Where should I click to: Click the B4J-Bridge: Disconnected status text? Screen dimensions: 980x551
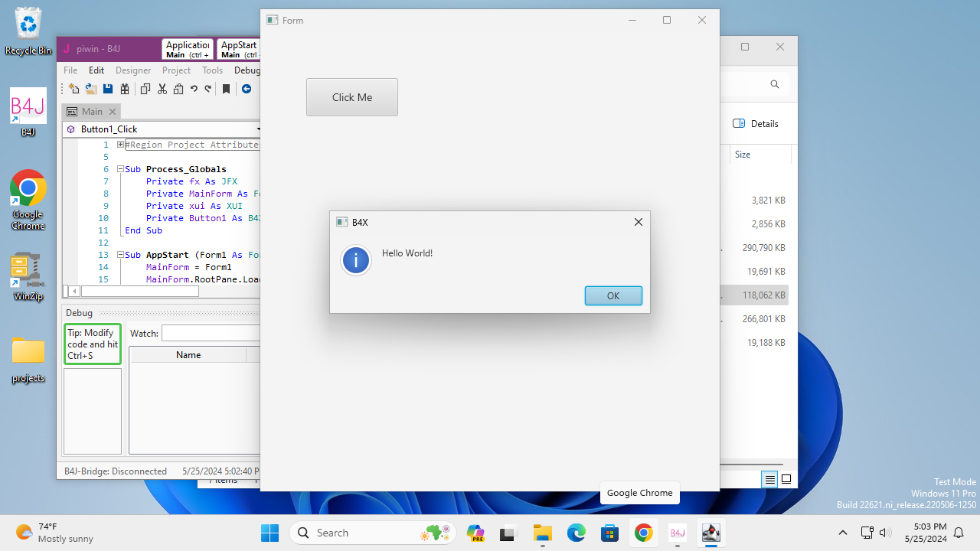(x=116, y=471)
